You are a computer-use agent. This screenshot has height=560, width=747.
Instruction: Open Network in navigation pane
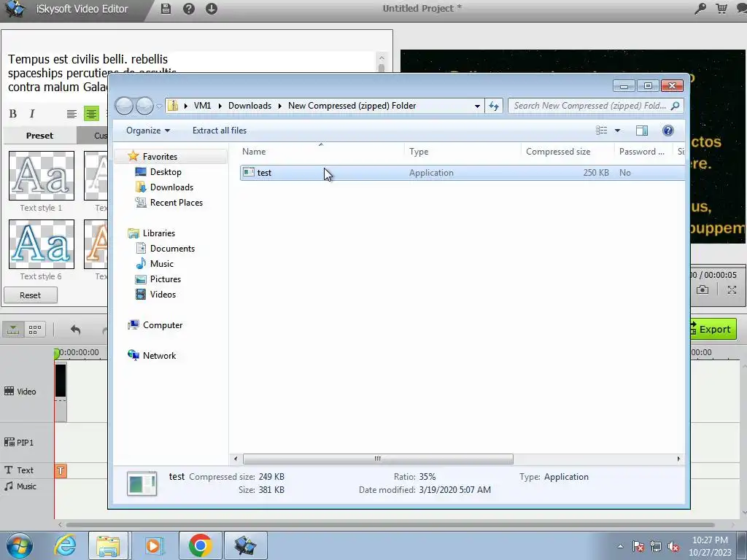(x=159, y=356)
